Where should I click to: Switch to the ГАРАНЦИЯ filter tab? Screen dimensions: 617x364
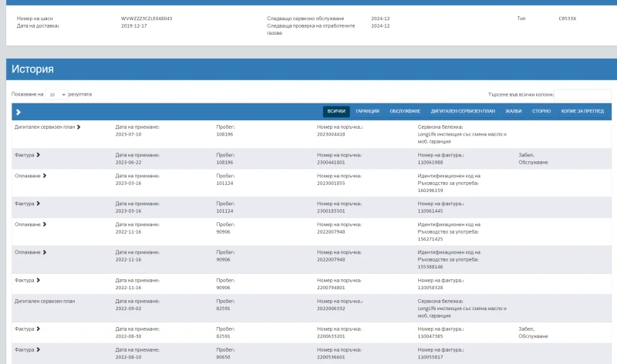(367, 112)
